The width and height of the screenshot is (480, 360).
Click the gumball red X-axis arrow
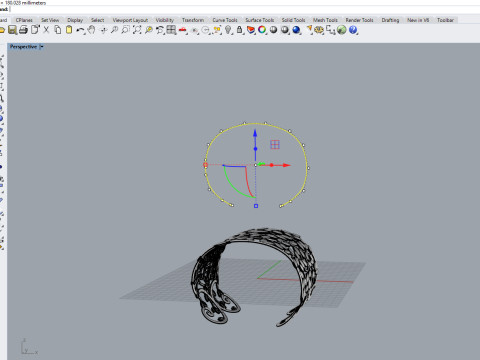286,165
